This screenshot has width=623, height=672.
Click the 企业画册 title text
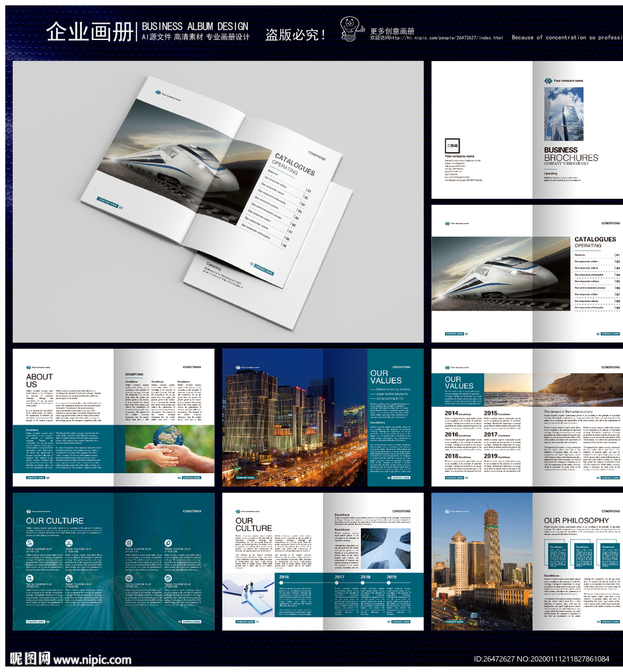click(90, 32)
